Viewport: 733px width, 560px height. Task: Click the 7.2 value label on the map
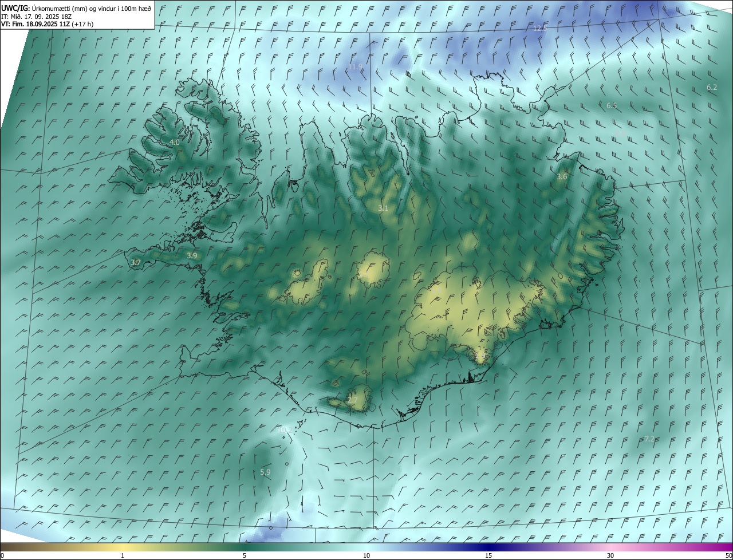649,439
